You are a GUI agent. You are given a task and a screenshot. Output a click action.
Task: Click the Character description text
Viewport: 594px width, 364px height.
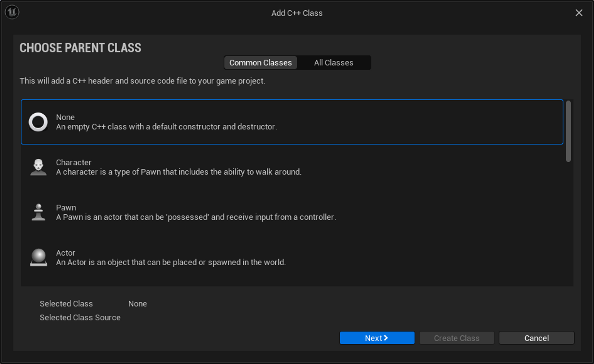coord(178,172)
